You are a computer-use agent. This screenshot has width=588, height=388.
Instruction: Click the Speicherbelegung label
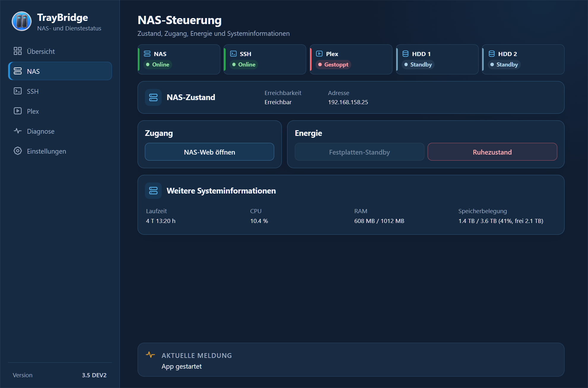482,211
